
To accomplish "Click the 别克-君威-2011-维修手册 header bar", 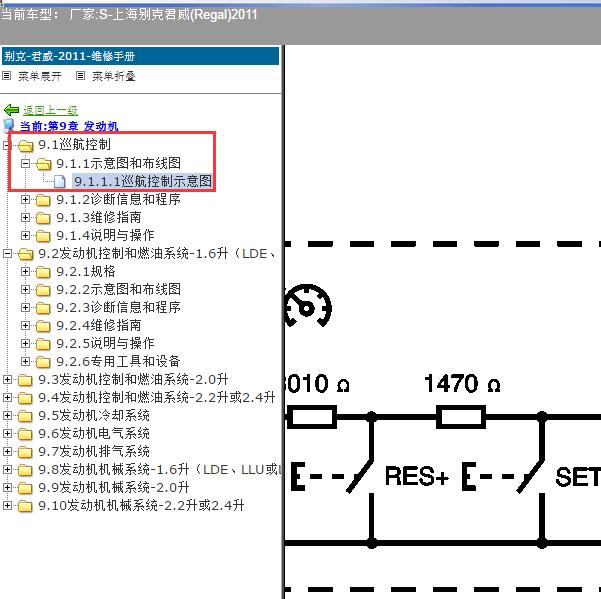I will click(140, 56).
